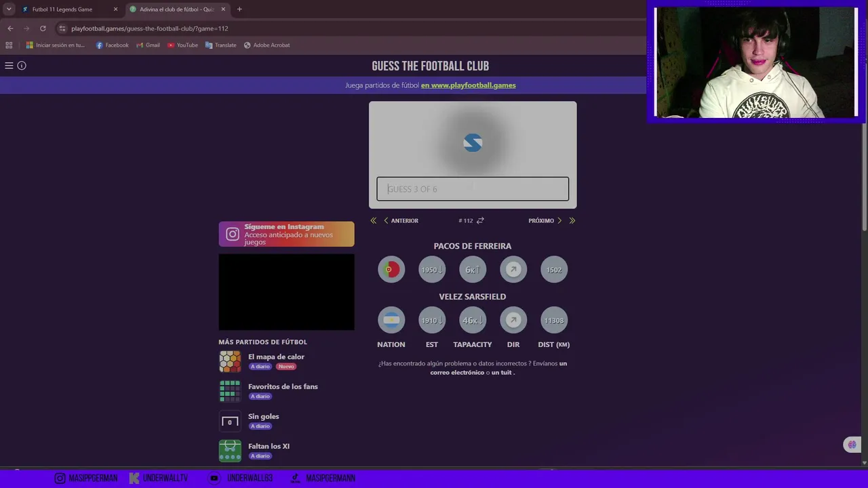Click the round purple widget icon at bottom right
The height and width of the screenshot is (488, 868).
(x=852, y=445)
